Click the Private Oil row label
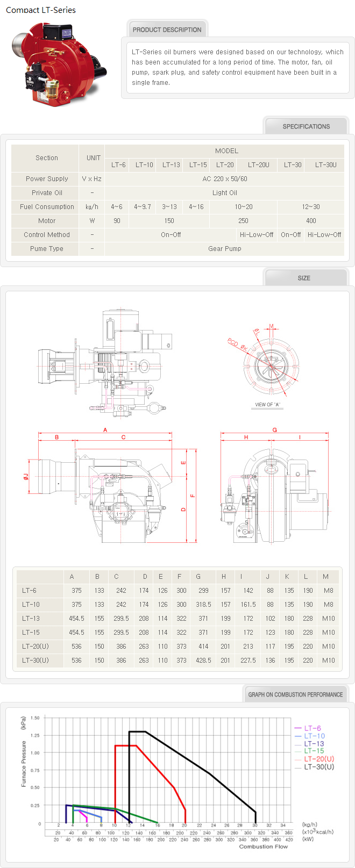This screenshot has width=355, height=868. tap(47, 193)
